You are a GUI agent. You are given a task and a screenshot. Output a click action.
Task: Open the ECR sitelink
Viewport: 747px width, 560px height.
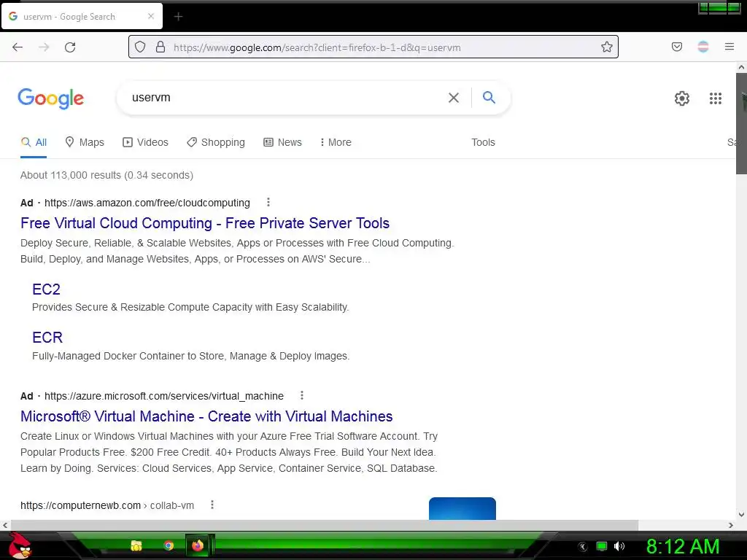(47, 337)
